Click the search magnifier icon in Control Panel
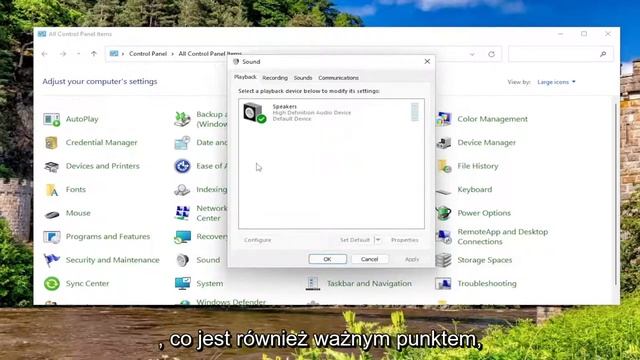 (x=603, y=54)
